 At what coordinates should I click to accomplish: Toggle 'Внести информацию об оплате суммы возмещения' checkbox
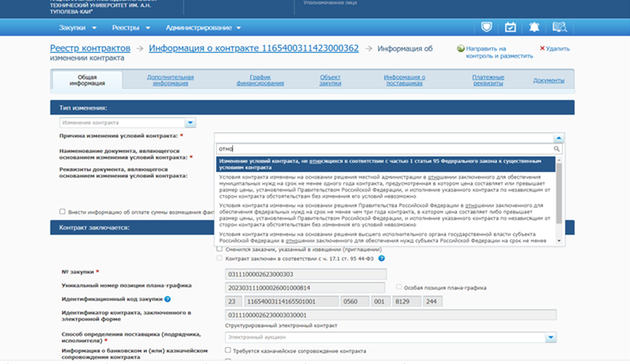click(x=62, y=212)
